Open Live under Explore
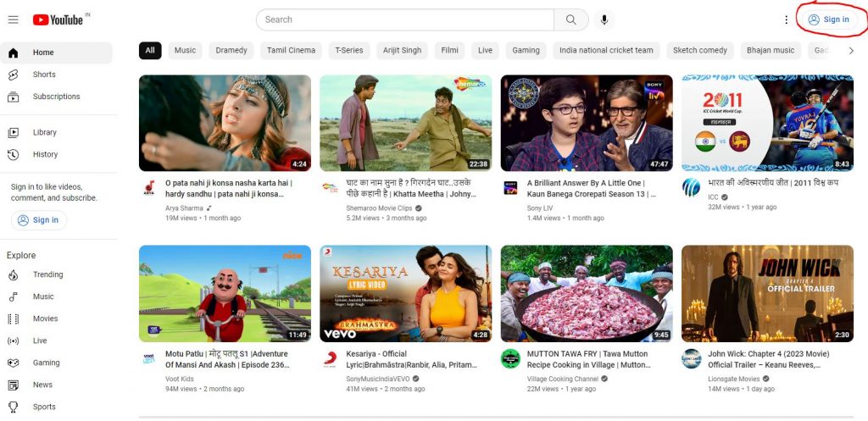This screenshot has height=421, width=868. (56, 341)
